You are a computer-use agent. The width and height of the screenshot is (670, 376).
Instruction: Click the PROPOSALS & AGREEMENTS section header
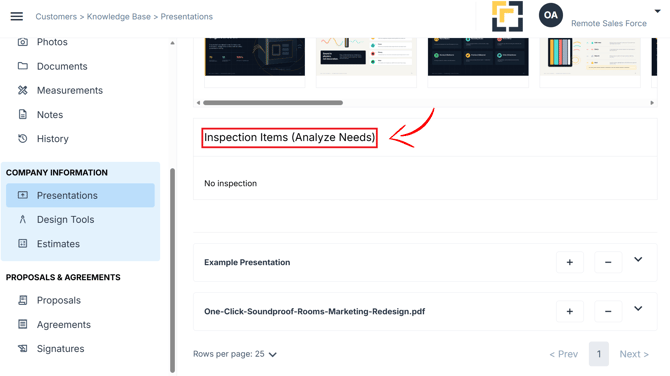(x=63, y=277)
